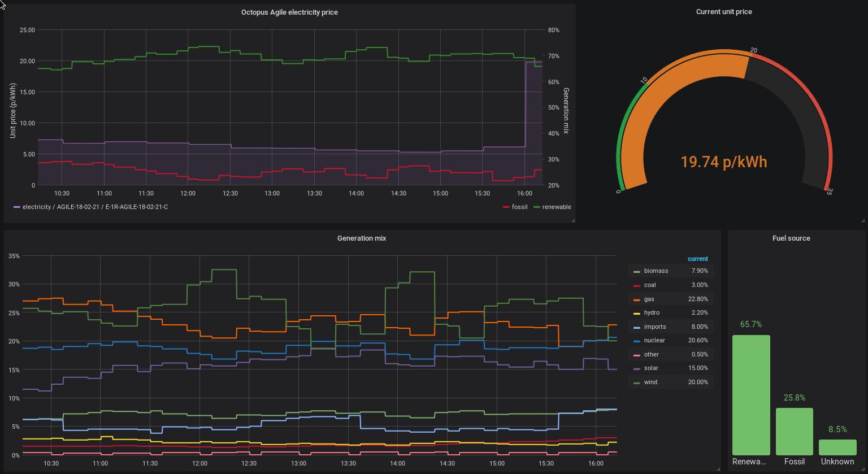Click the other current value 0.50%

[700, 354]
